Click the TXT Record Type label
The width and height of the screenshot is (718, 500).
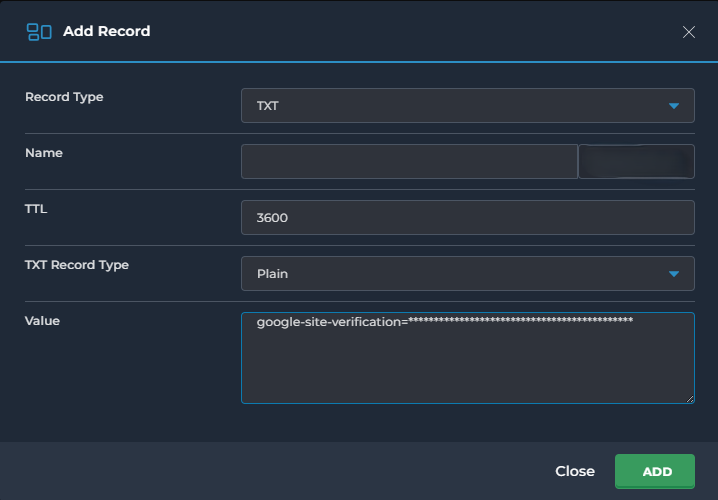pos(77,265)
